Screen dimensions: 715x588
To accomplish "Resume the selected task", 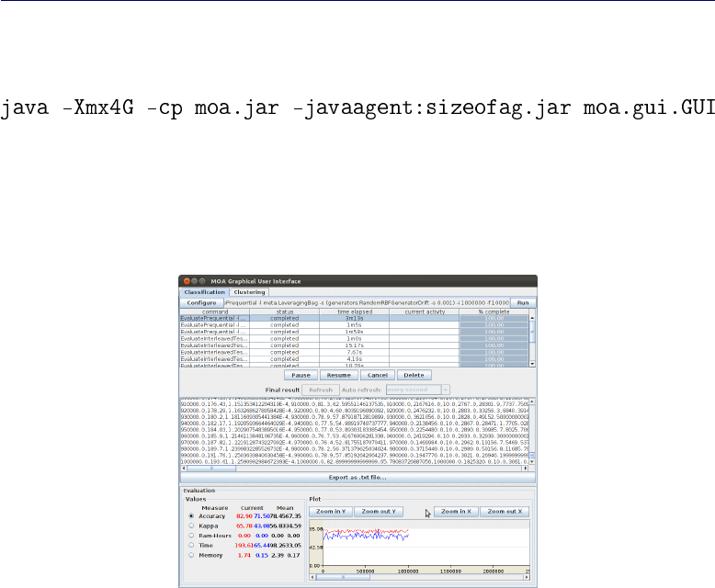I will tap(339, 375).
